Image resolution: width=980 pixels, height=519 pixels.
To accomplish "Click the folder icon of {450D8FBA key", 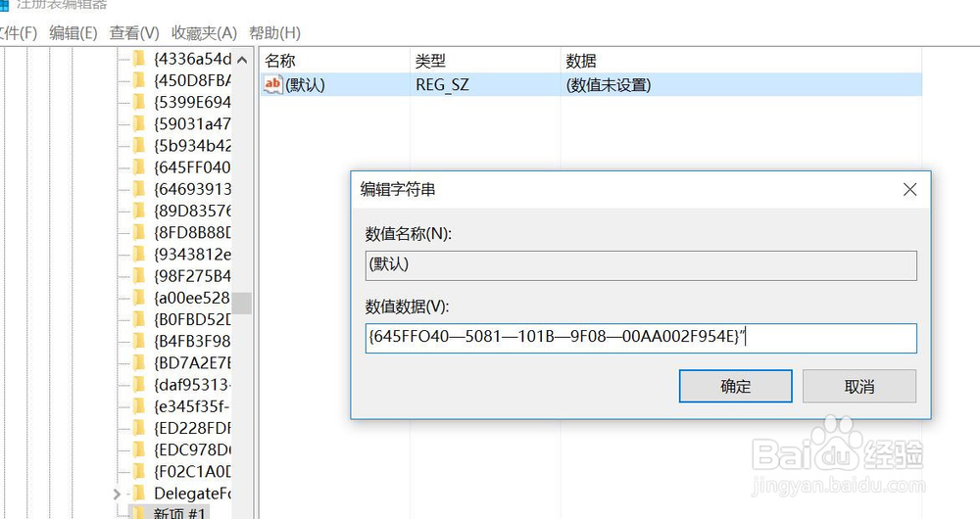I will click(139, 80).
